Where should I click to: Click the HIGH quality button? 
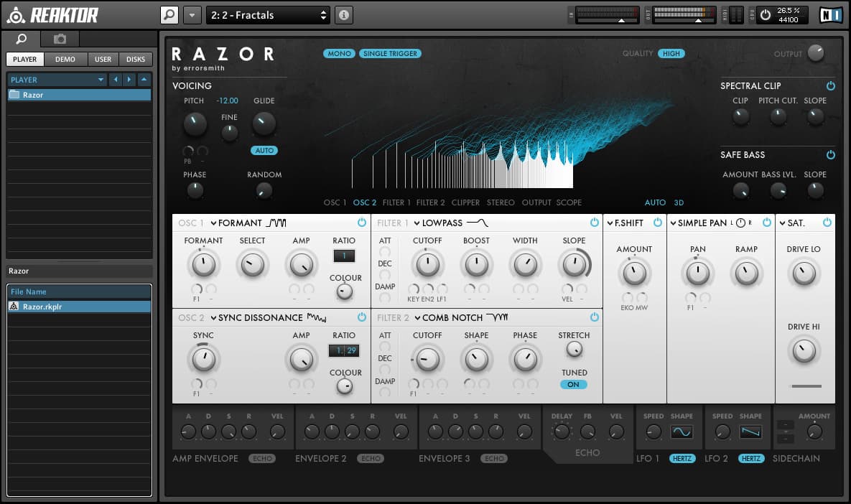[x=671, y=54]
